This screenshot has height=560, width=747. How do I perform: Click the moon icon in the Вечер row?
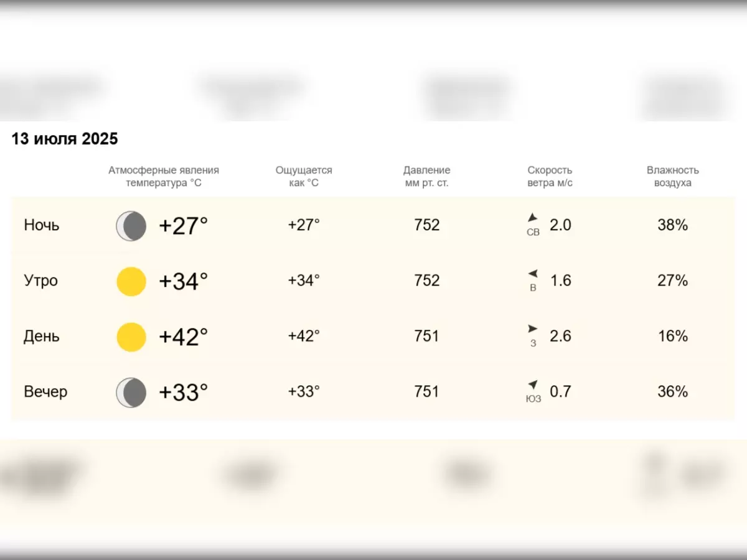[131, 393]
